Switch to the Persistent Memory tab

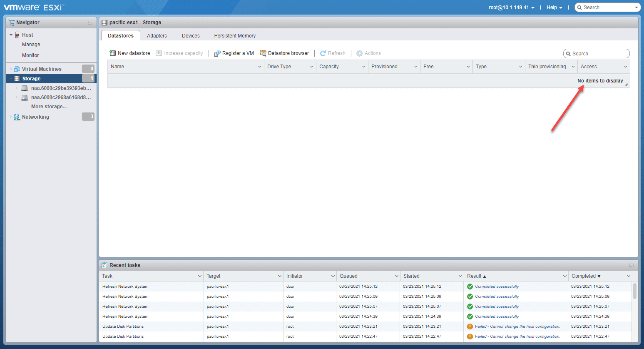[x=235, y=36]
